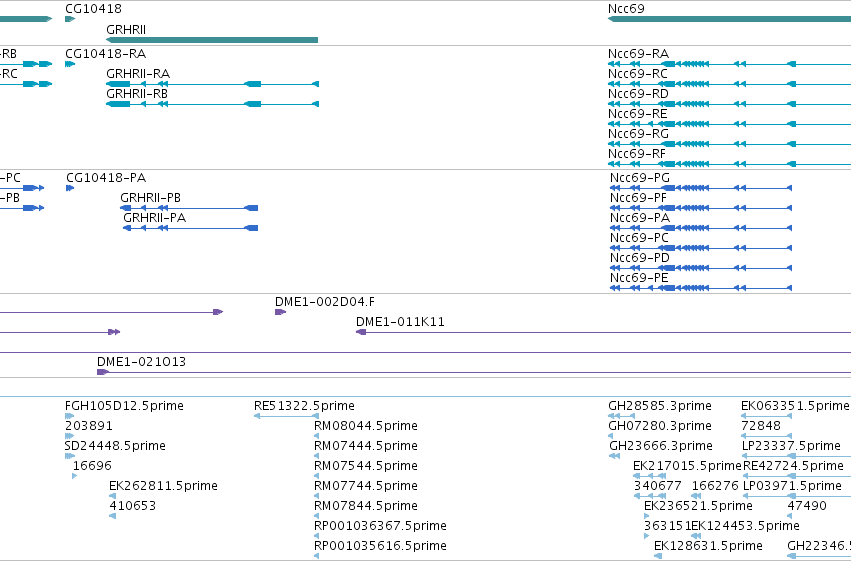Select protein Ncc69-PC
The width and height of the screenshot is (851, 561).
tap(639, 238)
